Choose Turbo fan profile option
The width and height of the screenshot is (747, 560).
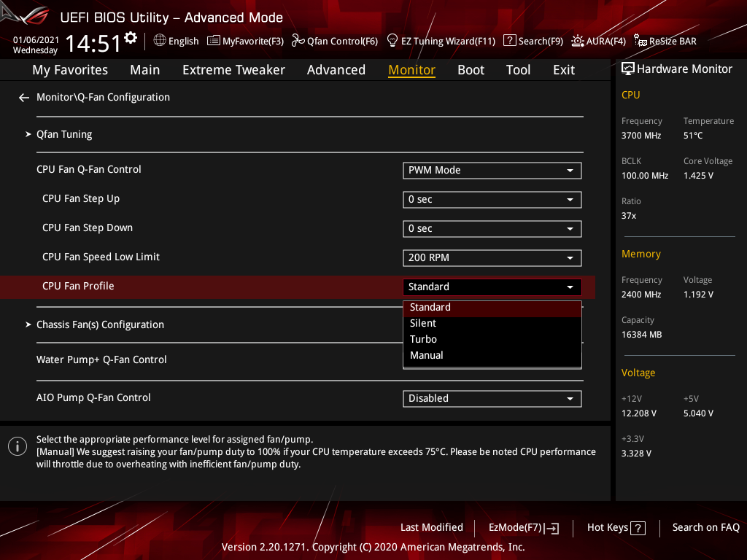pos(492,340)
